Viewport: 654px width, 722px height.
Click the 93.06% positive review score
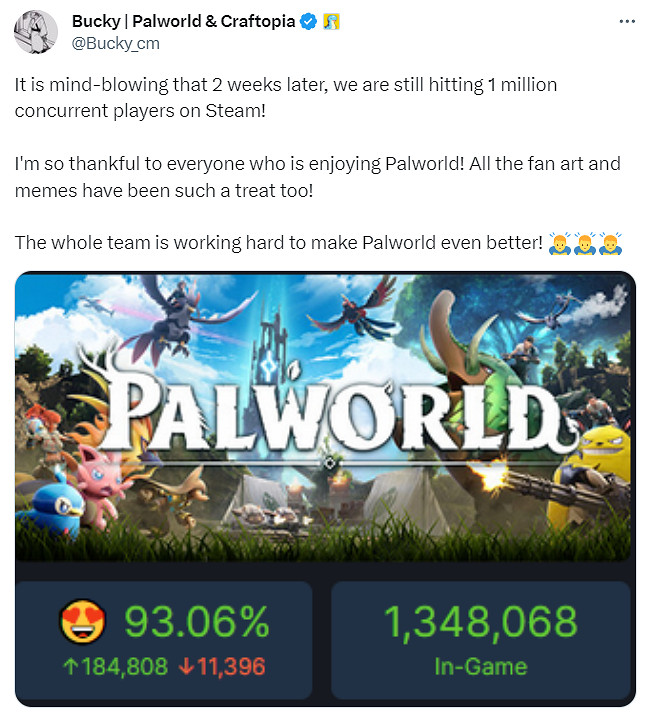click(x=197, y=622)
